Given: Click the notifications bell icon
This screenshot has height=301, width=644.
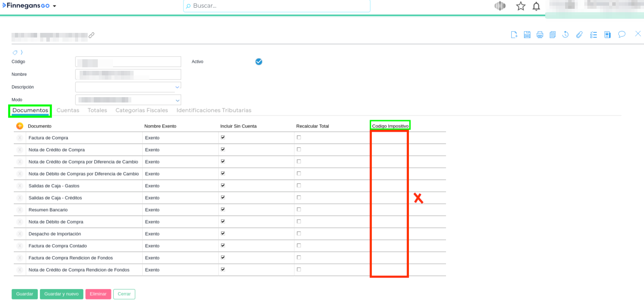Looking at the screenshot, I should tap(536, 6).
